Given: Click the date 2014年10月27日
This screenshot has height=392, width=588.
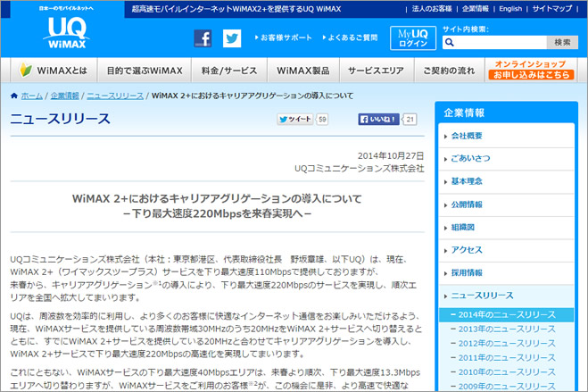Looking at the screenshot, I should [391, 156].
